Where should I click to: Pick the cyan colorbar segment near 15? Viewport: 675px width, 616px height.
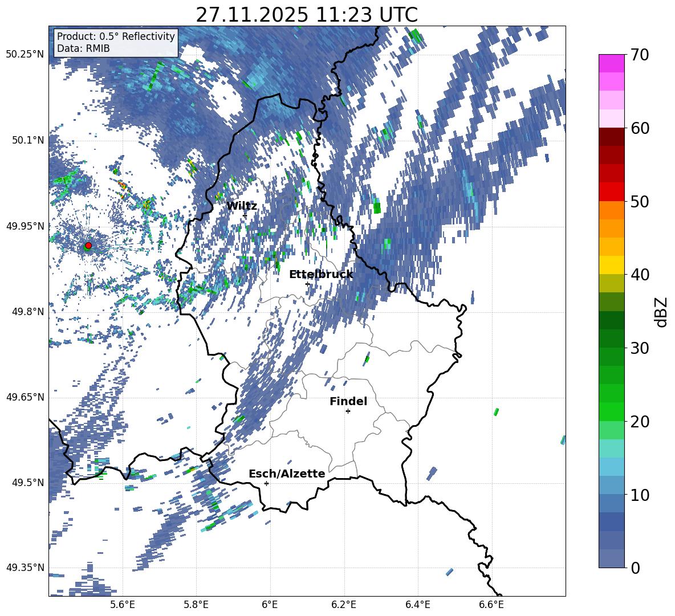point(611,448)
